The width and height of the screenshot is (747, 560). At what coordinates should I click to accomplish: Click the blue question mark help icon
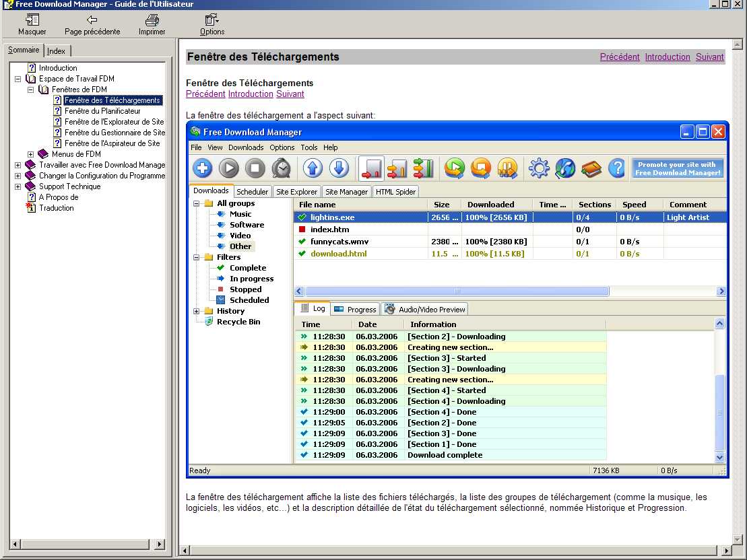coord(616,168)
